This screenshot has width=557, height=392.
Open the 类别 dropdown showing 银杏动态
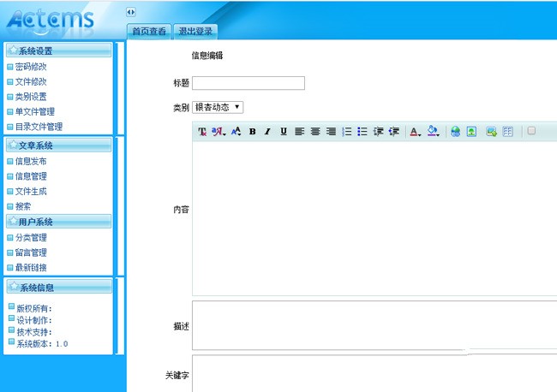pyautogui.click(x=218, y=107)
